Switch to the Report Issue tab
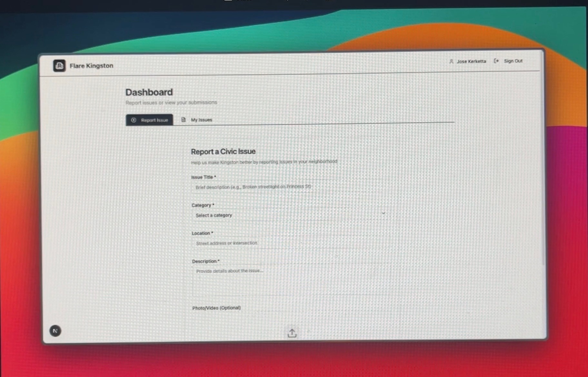The image size is (588, 377). (x=149, y=120)
